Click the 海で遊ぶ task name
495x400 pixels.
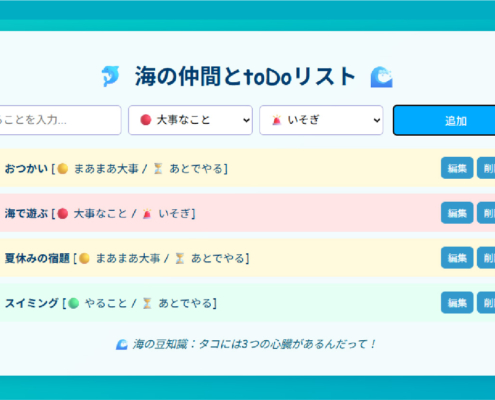[x=26, y=213]
